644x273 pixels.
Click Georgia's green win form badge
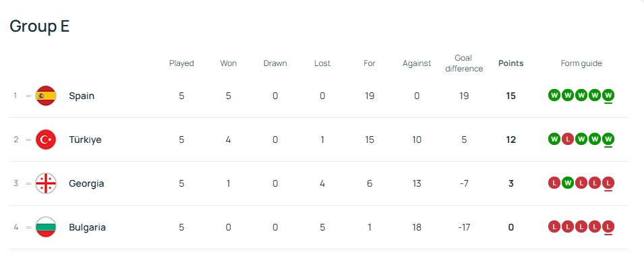point(568,183)
